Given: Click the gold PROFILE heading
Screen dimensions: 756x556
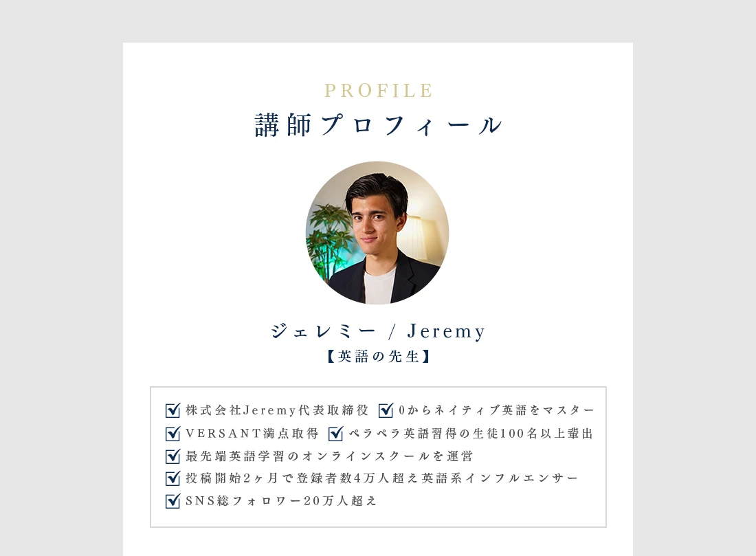Looking at the screenshot, I should click(379, 91).
